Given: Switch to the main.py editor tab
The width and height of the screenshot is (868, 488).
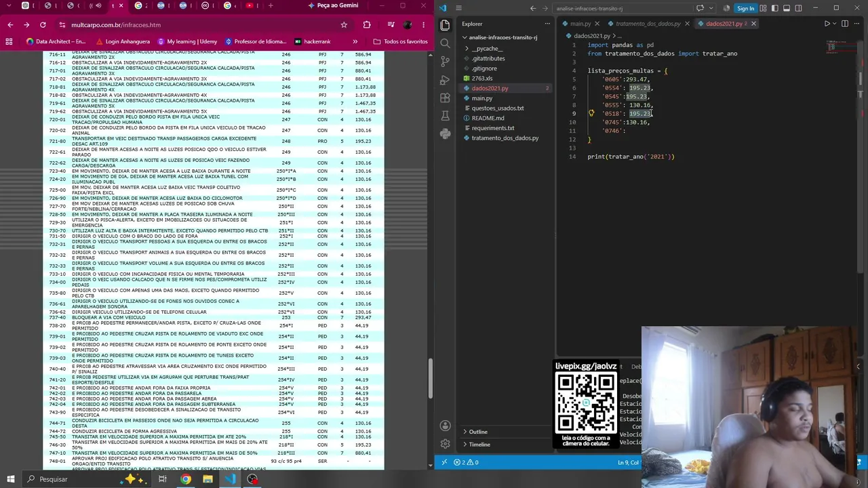Looking at the screenshot, I should [580, 24].
